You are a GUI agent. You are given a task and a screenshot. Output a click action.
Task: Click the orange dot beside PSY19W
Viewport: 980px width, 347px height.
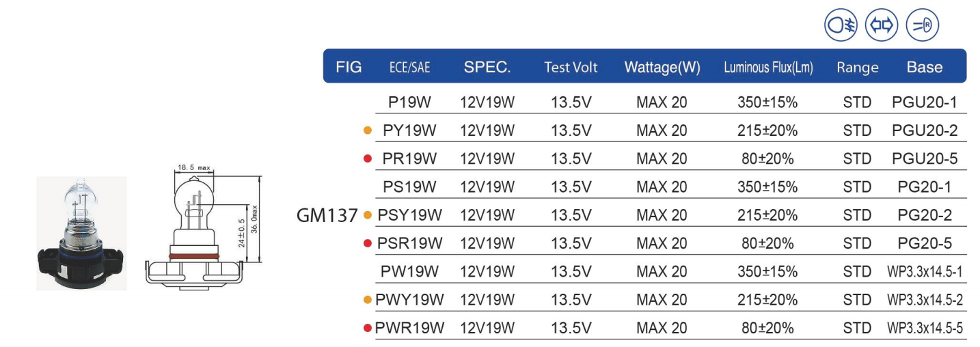(368, 215)
